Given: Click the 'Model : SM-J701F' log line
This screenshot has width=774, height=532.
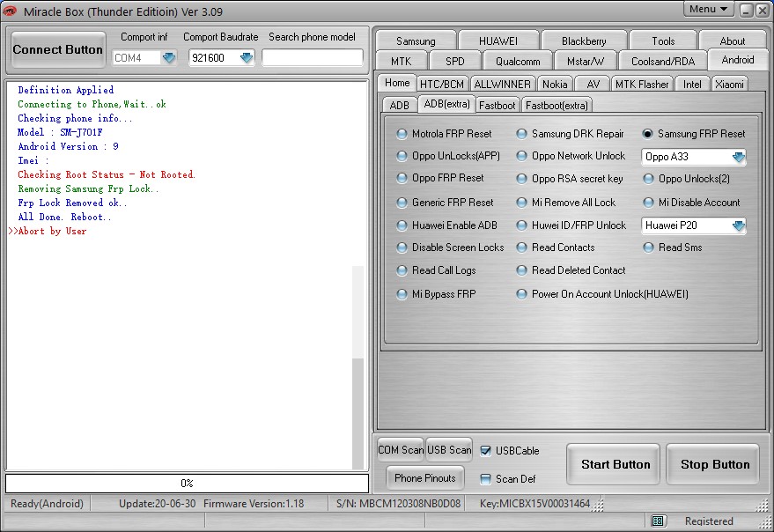Looking at the screenshot, I should coord(60,132).
